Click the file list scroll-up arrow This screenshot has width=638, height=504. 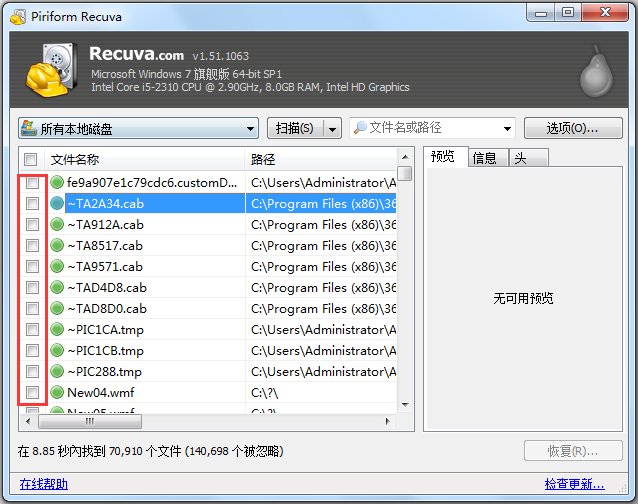point(405,157)
